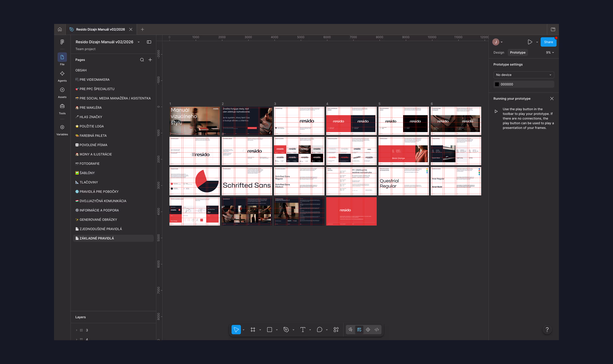Click the window icon at the tab bar's right end
The image size is (613, 364).
553,29
